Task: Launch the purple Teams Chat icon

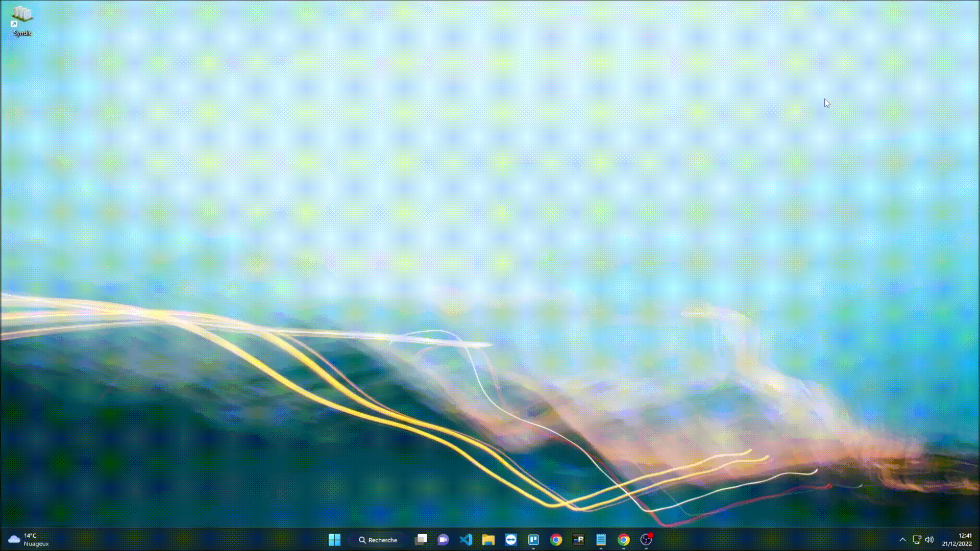Action: coord(443,540)
